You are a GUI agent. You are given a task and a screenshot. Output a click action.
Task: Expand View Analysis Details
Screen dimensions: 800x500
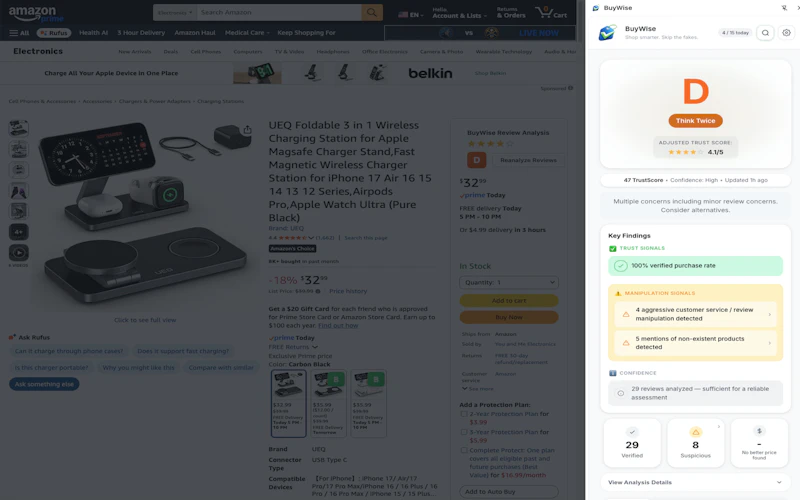(695, 482)
